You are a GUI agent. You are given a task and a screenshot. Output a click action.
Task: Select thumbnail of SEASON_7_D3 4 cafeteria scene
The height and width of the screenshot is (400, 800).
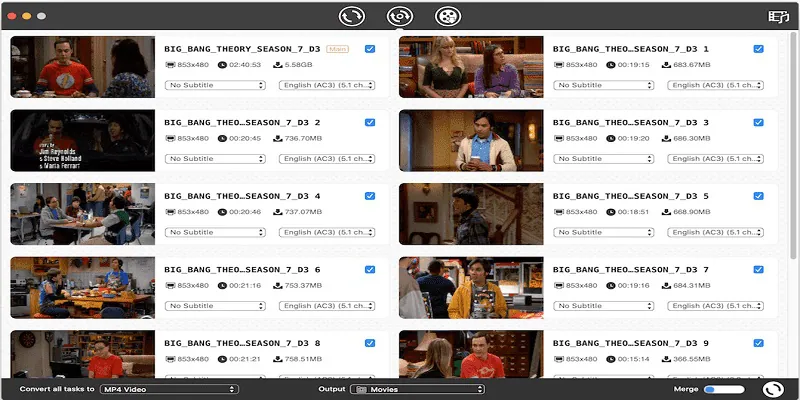[x=83, y=214]
